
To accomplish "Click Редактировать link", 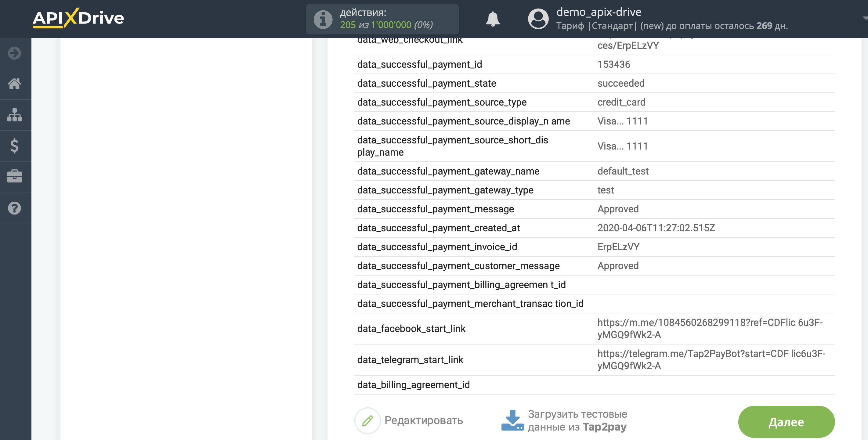I will click(424, 420).
